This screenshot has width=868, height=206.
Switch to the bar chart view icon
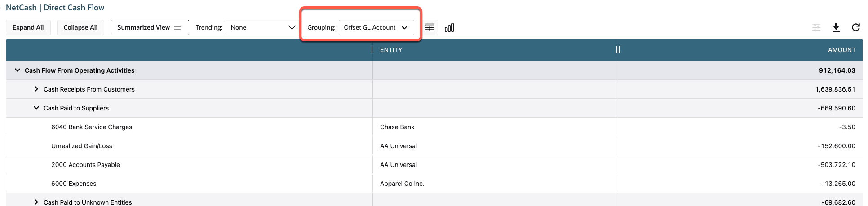click(449, 28)
